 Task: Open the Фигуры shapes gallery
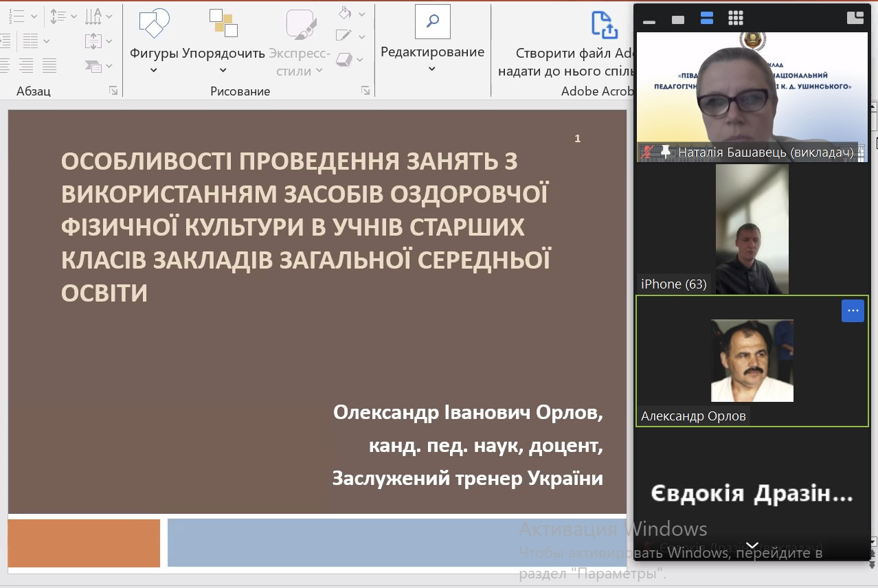(x=154, y=23)
